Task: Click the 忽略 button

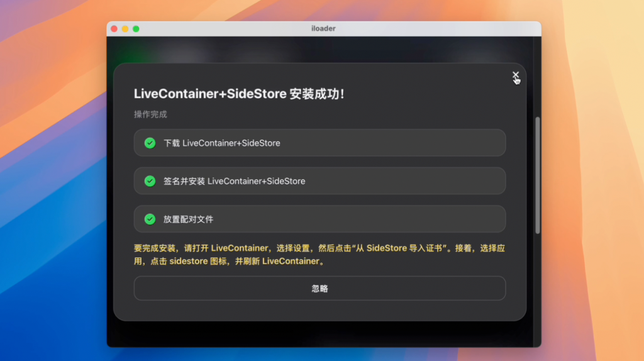Action: click(319, 288)
